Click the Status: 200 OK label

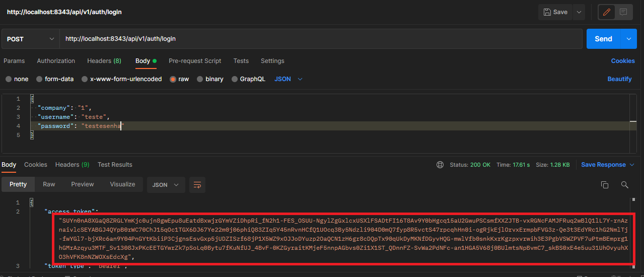(470, 165)
